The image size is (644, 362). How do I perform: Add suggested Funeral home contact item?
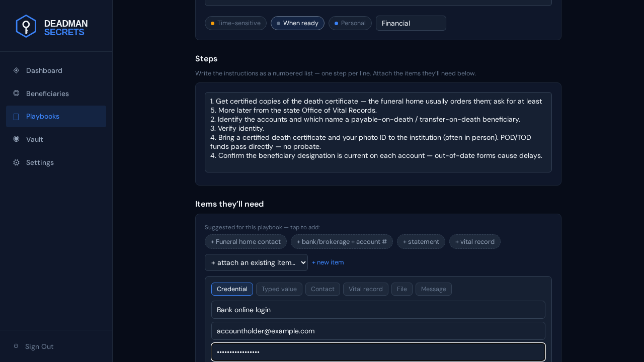246,242
